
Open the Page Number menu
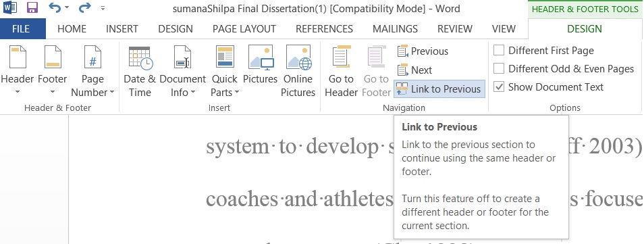pos(93,71)
